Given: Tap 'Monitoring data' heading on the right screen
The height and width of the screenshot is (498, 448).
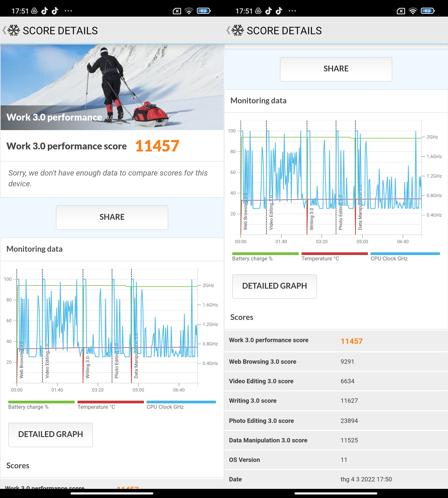Looking at the screenshot, I should [x=258, y=101].
